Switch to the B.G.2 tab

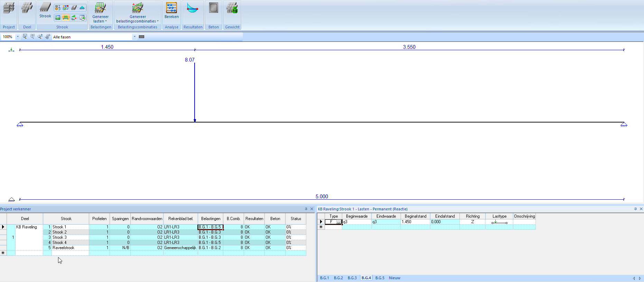pos(338,278)
